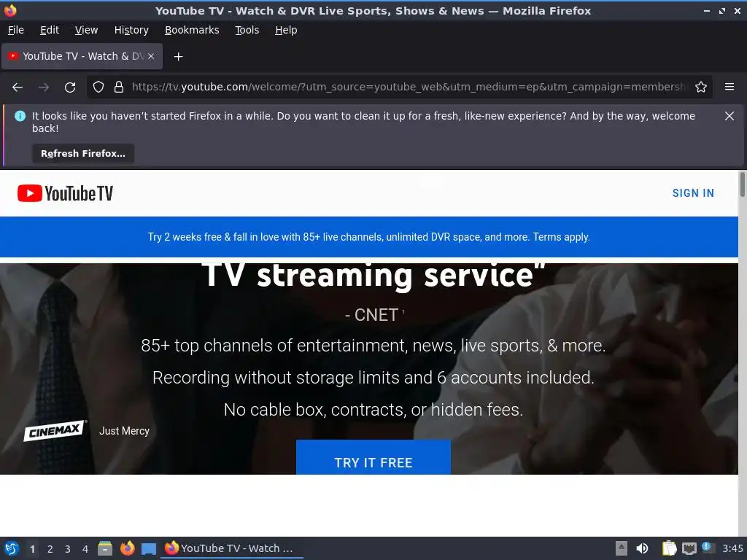Open the File menu
Screen dimensions: 747x560
pyautogui.click(x=16, y=30)
